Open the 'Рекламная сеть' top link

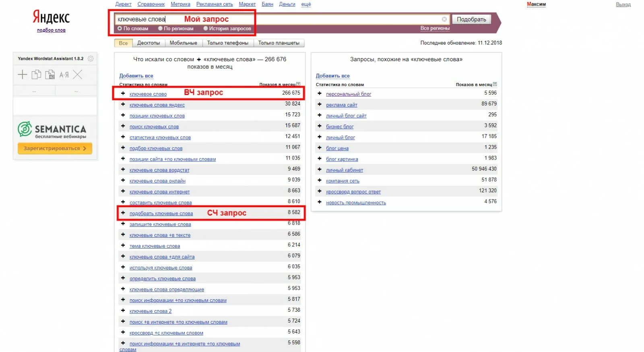[215, 4]
